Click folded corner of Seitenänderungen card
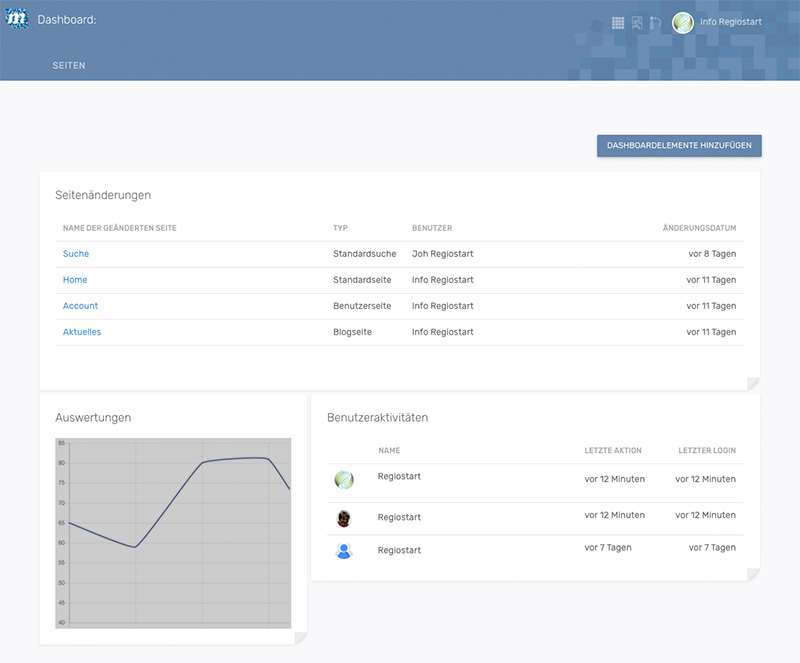 (x=753, y=383)
